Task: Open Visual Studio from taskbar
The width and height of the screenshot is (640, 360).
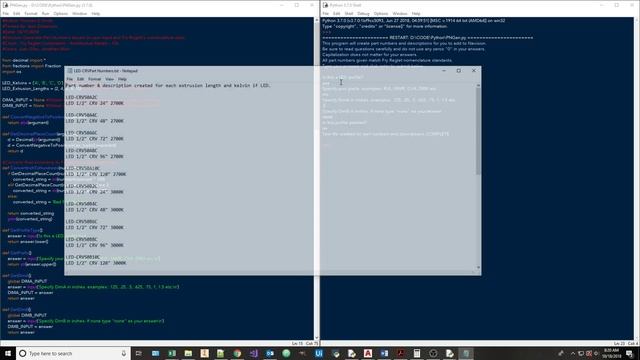Action: pyautogui.click(x=253, y=353)
